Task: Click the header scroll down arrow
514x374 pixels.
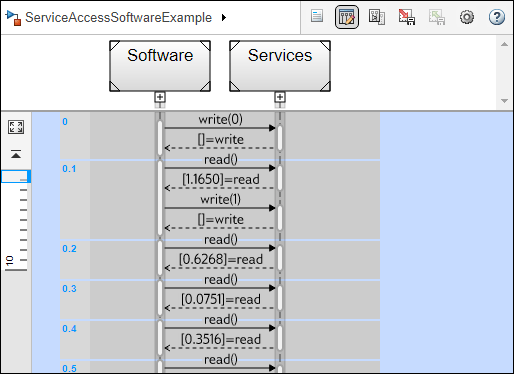Action: (504, 101)
